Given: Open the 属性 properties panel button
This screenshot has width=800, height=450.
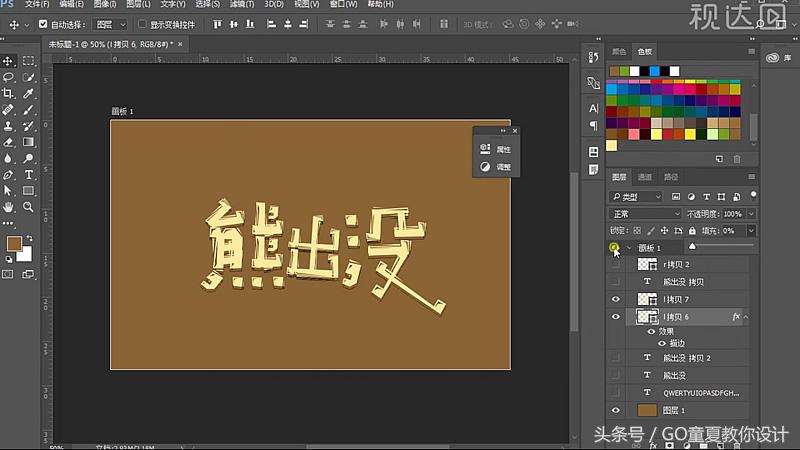Looking at the screenshot, I should (496, 149).
